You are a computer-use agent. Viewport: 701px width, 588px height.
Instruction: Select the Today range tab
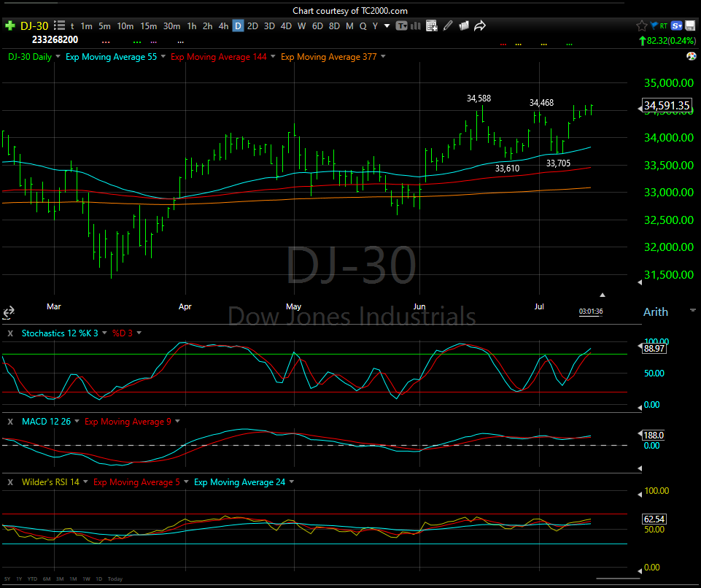(115, 579)
